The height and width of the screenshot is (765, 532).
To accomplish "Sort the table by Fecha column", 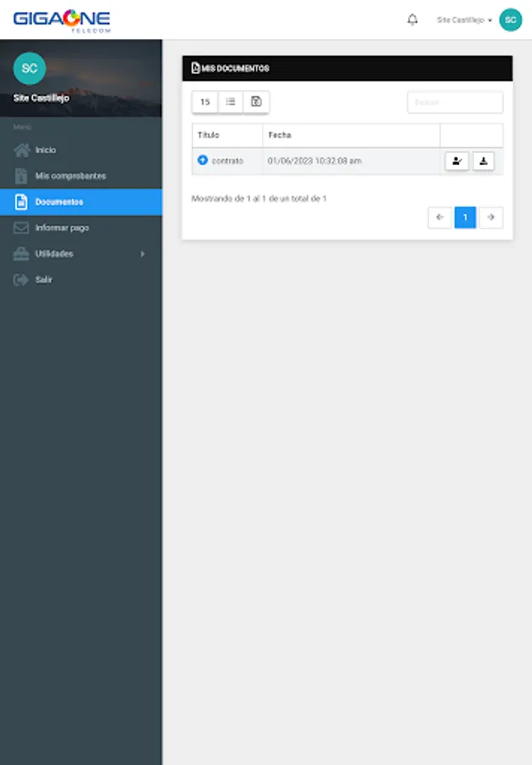I will point(351,135).
